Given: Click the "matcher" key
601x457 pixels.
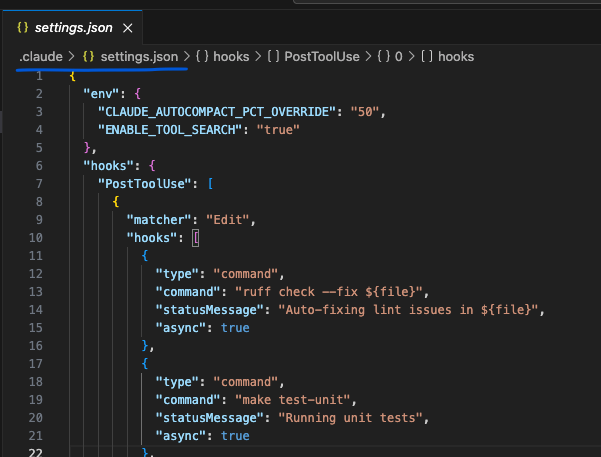Looking at the screenshot, I should pos(159,220).
